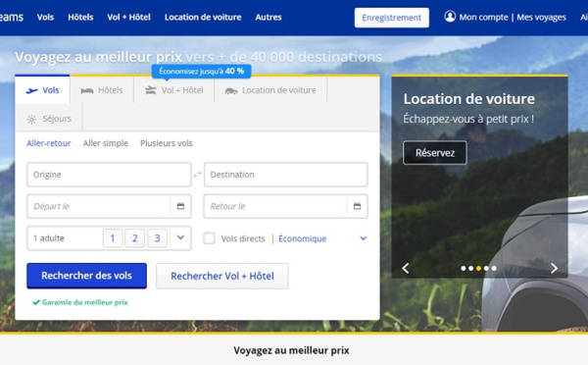588x365 pixels.
Task: Show previous slide with left carousel arrow
Action: point(406,268)
